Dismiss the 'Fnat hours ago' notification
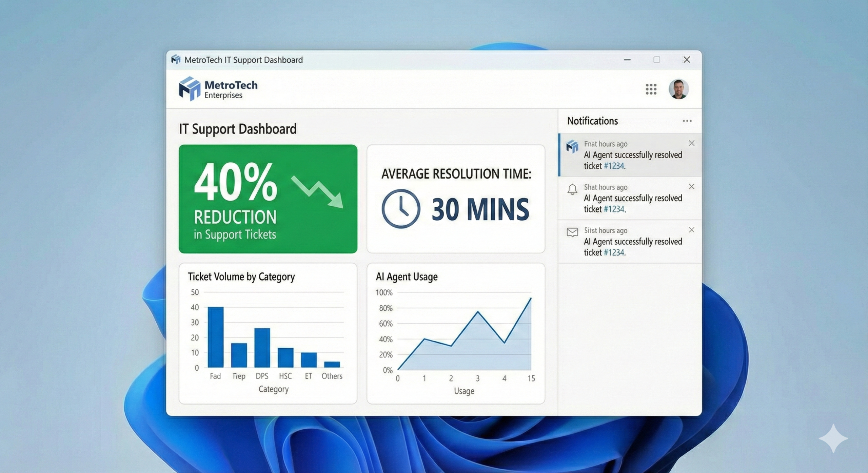Image resolution: width=868 pixels, height=473 pixels. coord(692,143)
